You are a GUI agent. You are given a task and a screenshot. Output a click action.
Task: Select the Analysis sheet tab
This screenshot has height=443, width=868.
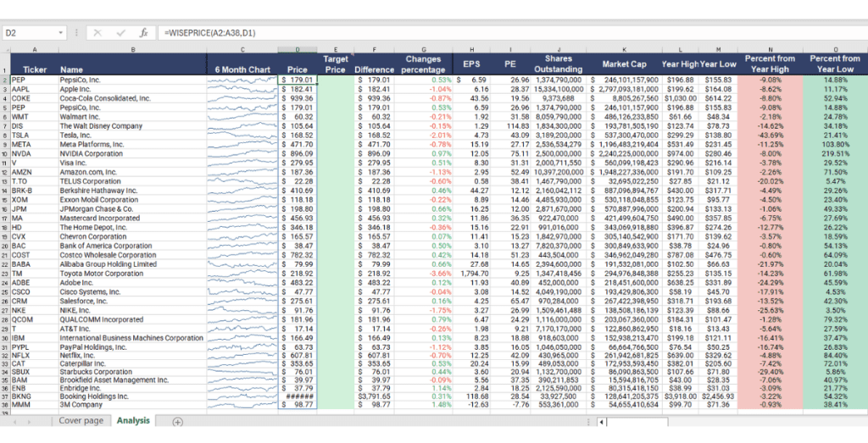(133, 421)
